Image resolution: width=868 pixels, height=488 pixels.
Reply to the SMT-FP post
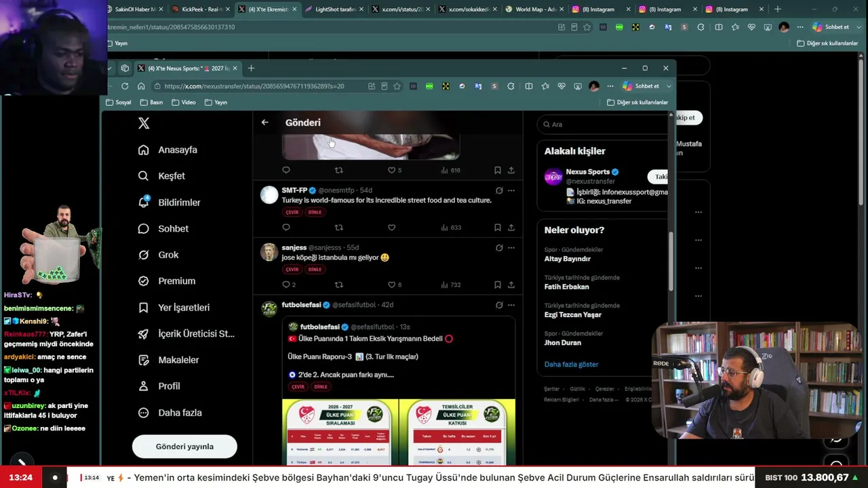pyautogui.click(x=286, y=228)
